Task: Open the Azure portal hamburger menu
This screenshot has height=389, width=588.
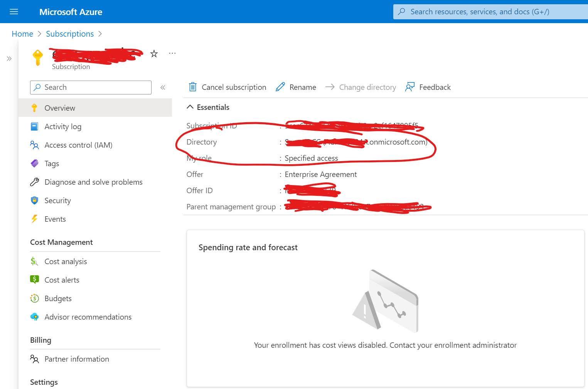Action: coord(14,12)
